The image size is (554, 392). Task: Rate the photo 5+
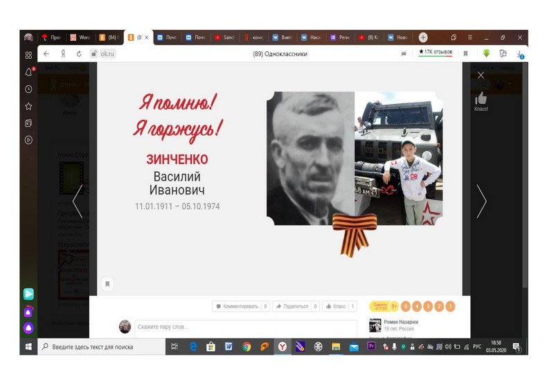click(x=394, y=306)
